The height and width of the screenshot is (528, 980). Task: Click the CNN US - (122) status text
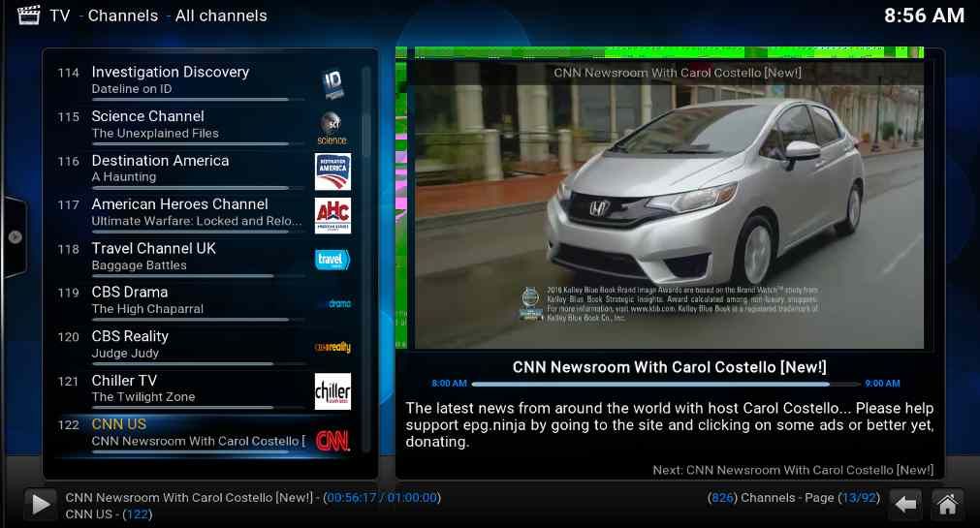pos(109,514)
